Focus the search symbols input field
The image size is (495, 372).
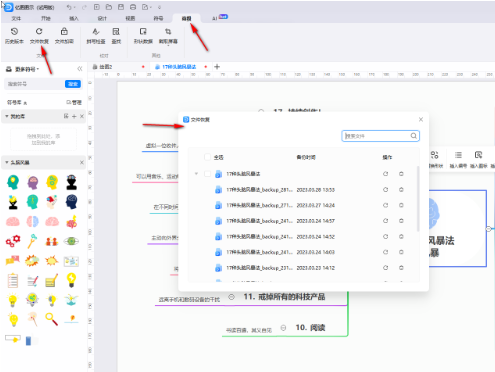pos(34,84)
